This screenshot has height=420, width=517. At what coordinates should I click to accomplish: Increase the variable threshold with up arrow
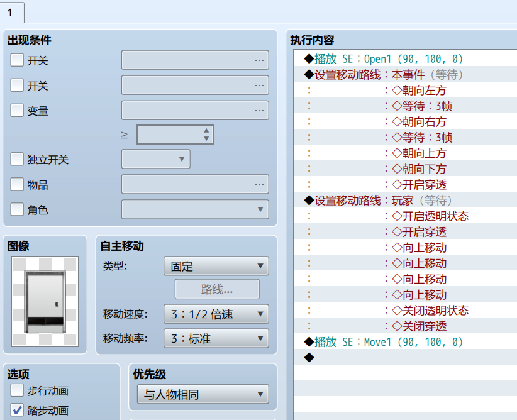(206, 131)
